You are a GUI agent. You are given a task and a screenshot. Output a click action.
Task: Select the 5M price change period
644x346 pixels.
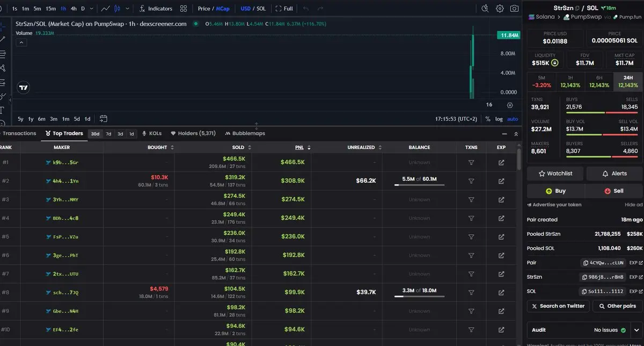coord(541,82)
